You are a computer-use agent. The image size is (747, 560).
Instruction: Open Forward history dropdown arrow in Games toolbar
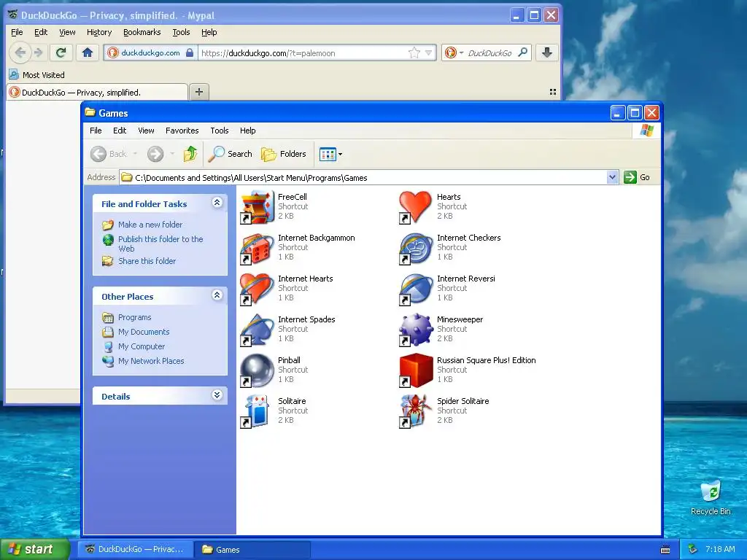point(172,154)
